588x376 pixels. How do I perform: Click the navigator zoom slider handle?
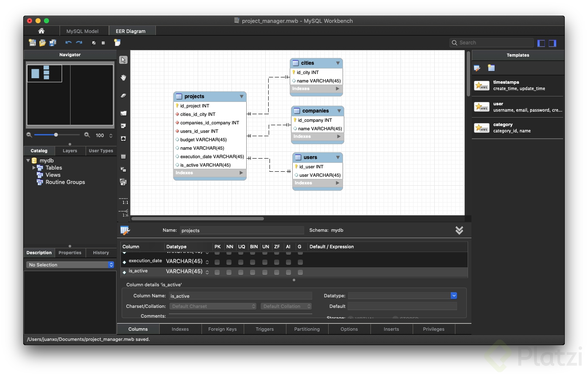coord(56,135)
